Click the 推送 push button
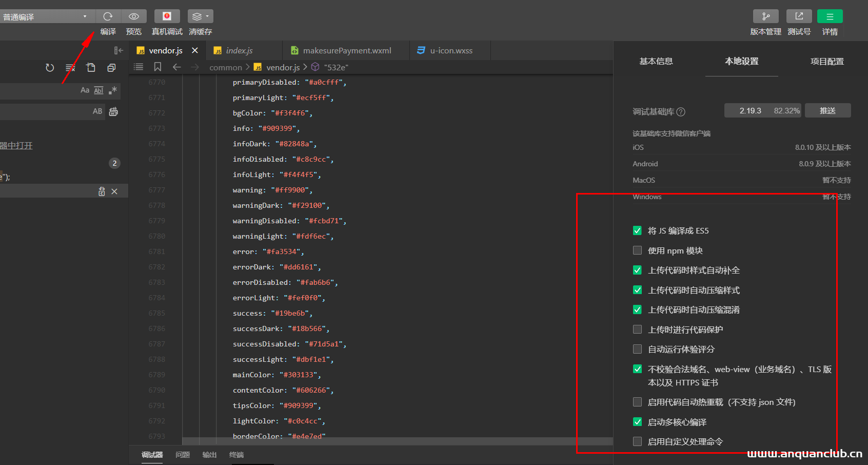The width and height of the screenshot is (868, 465). coord(827,110)
